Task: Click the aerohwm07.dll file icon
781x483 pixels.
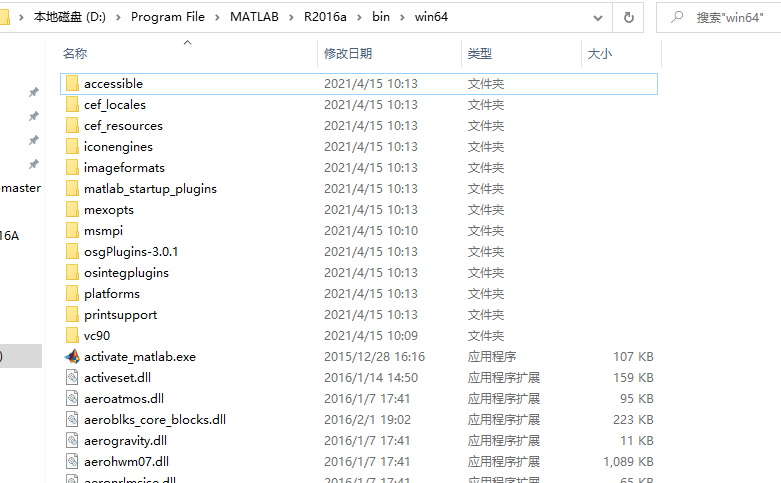Action: [x=72, y=462]
